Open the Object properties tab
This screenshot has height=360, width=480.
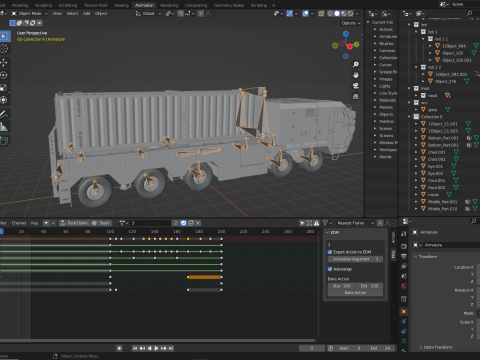[x=404, y=312]
